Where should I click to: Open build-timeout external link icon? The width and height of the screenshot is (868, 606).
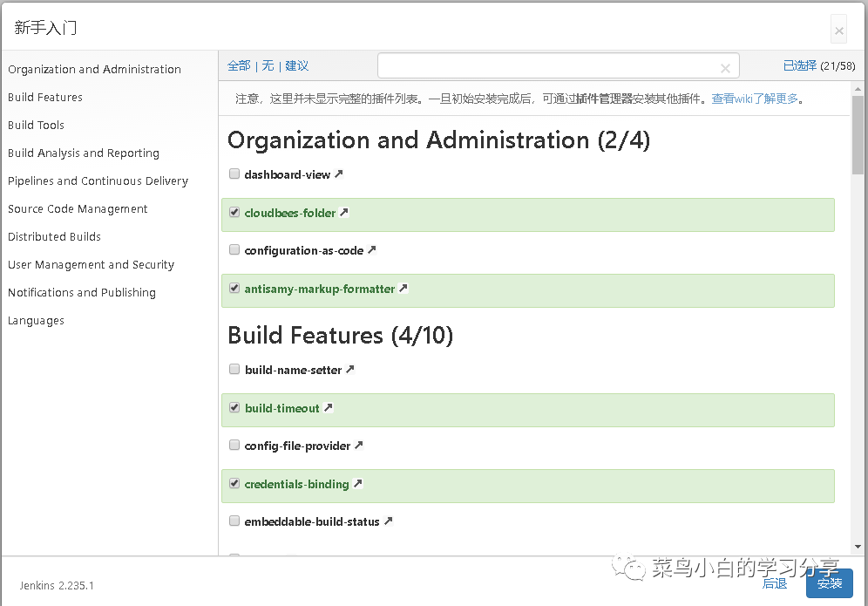329,408
